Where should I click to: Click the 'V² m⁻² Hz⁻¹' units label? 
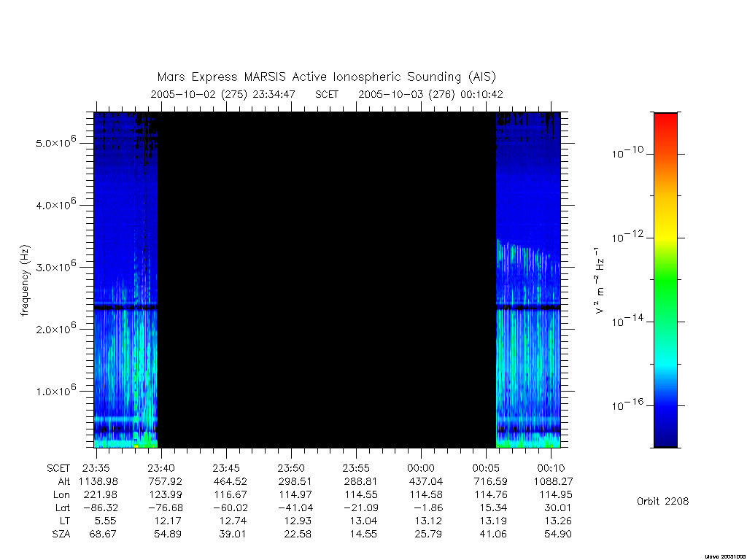pos(600,281)
